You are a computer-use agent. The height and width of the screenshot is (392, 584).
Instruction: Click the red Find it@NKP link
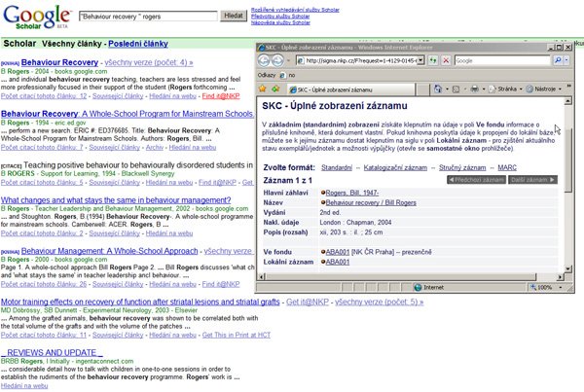tap(221, 96)
